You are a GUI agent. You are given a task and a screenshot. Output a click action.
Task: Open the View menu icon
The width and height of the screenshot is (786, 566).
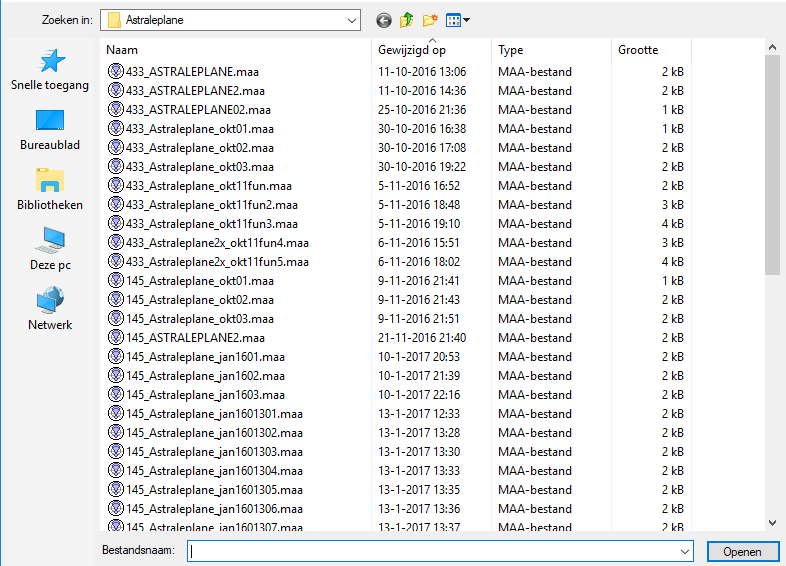453,20
